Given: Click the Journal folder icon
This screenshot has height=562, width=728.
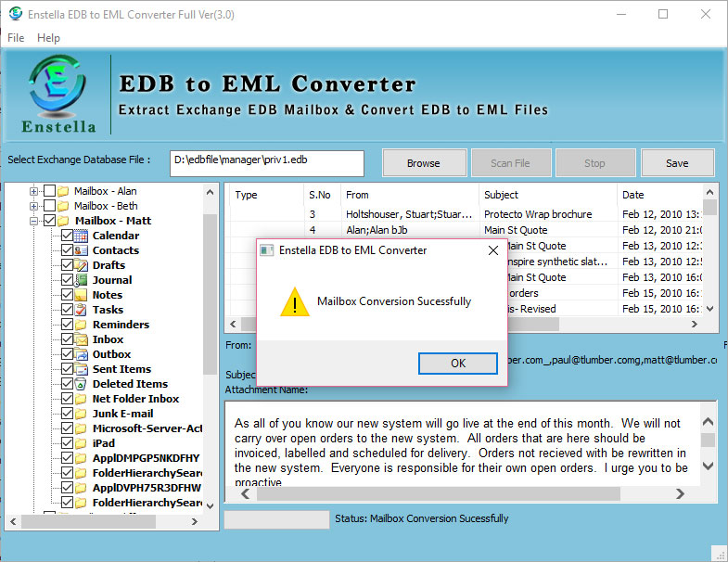Looking at the screenshot, I should tap(82, 280).
